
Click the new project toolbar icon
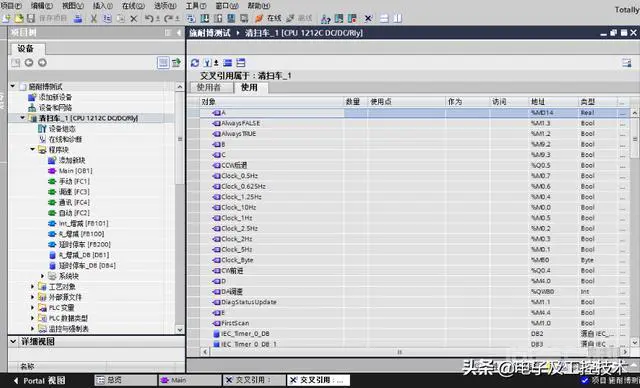tap(7, 18)
